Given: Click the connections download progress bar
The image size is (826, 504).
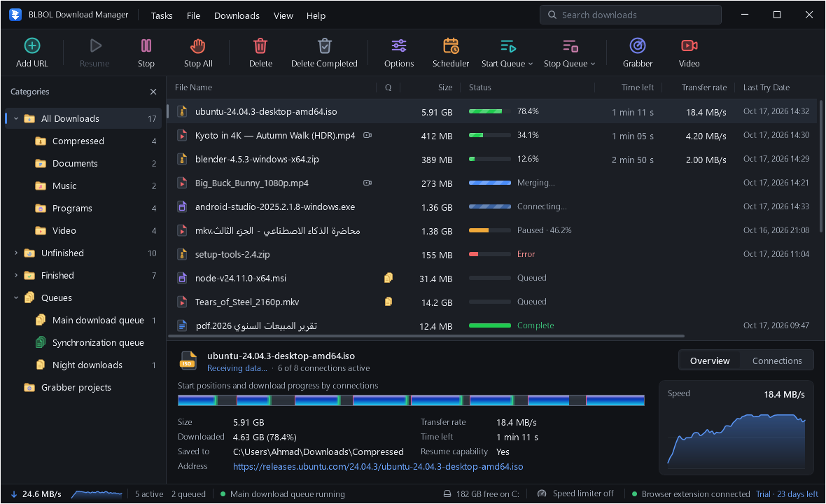Looking at the screenshot, I should (411, 400).
